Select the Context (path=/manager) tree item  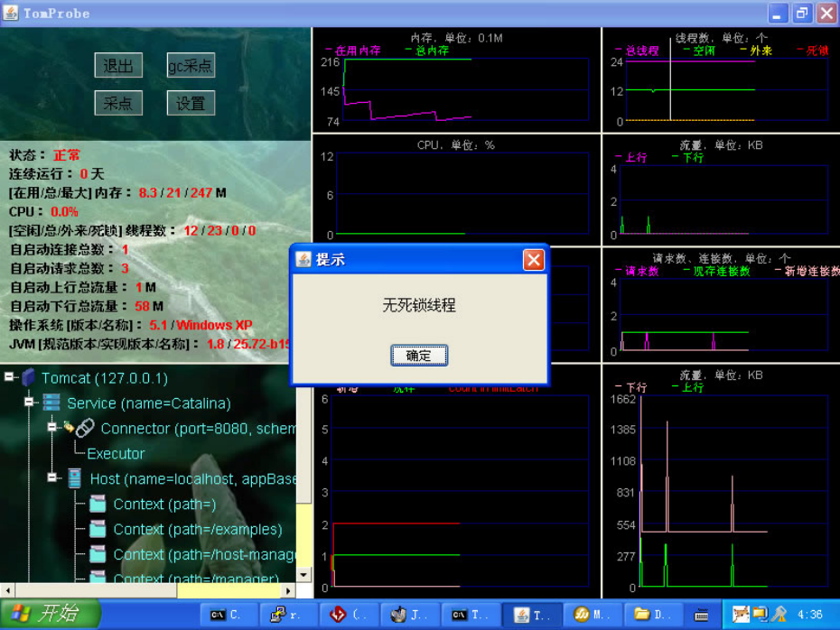pos(196,578)
